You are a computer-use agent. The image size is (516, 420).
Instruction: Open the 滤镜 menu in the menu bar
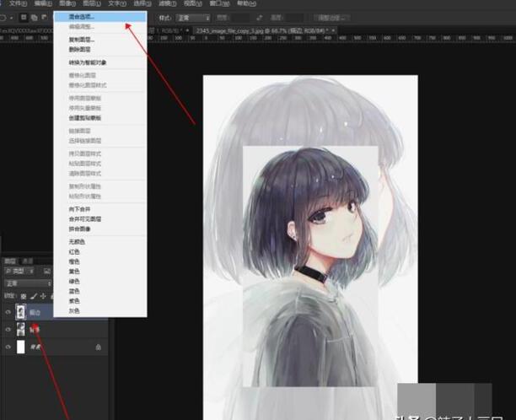168,3
